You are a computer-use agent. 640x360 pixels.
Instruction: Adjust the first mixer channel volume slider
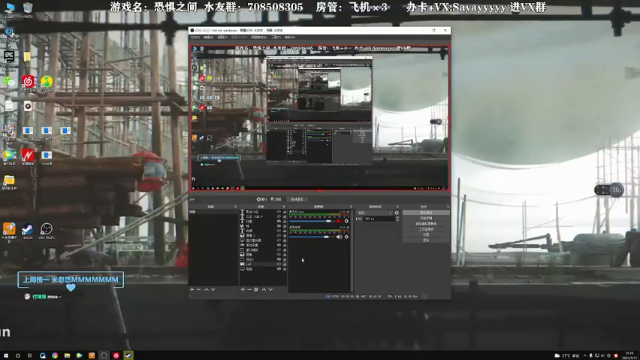(x=311, y=221)
